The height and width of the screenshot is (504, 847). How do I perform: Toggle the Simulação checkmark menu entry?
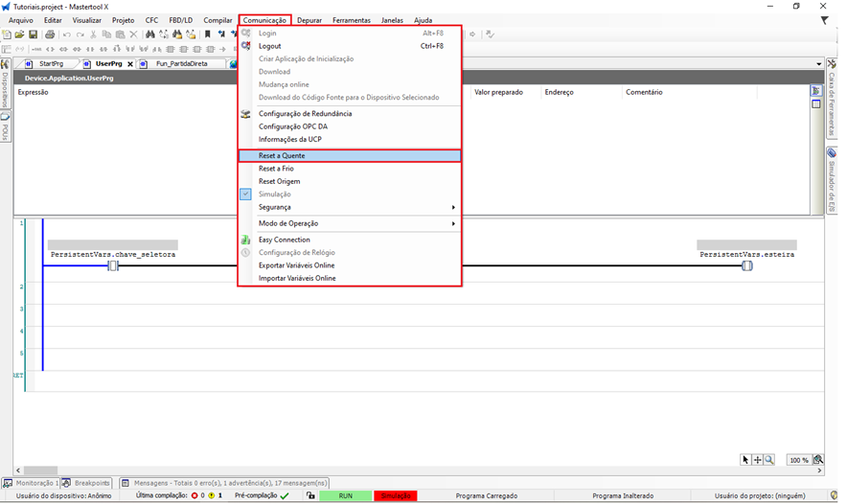275,195
